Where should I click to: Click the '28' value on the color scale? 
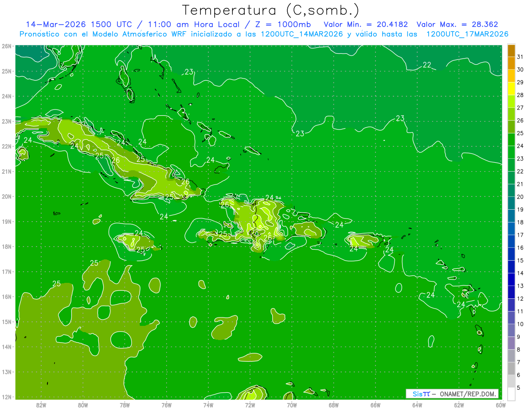coord(520,95)
